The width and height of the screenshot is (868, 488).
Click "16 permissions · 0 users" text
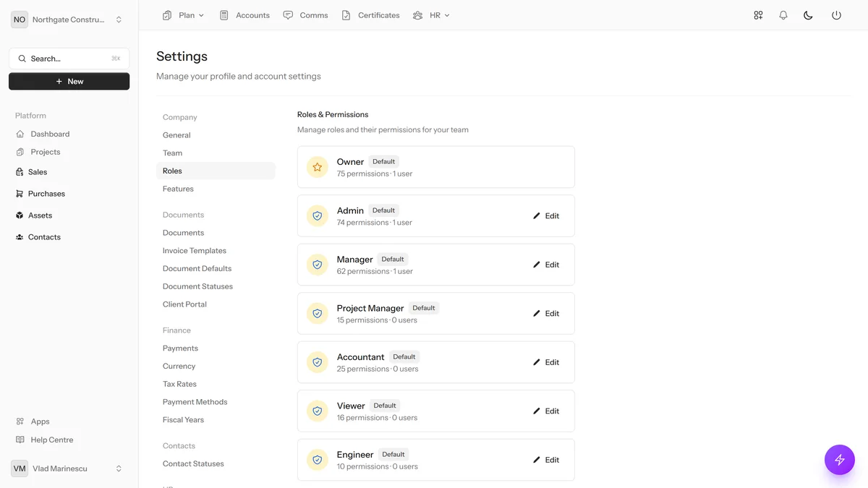377,418
